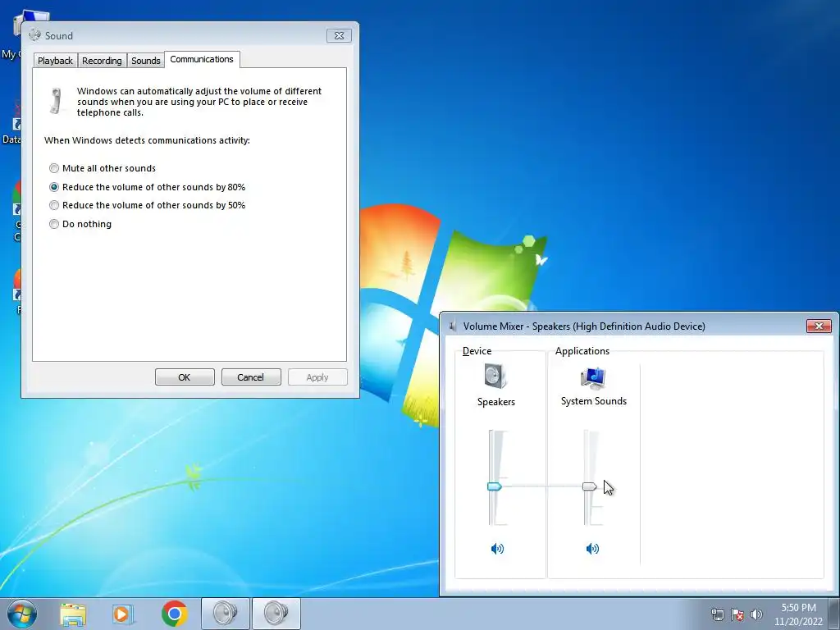Click the Volume Mixer title bar speaker icon
The image size is (840, 630).
pyautogui.click(x=453, y=326)
